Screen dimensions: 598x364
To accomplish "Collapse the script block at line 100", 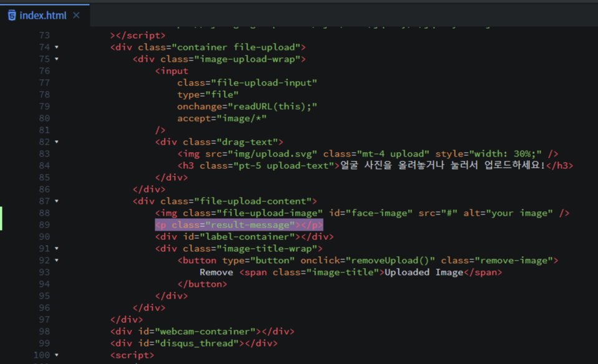I will [x=57, y=355].
